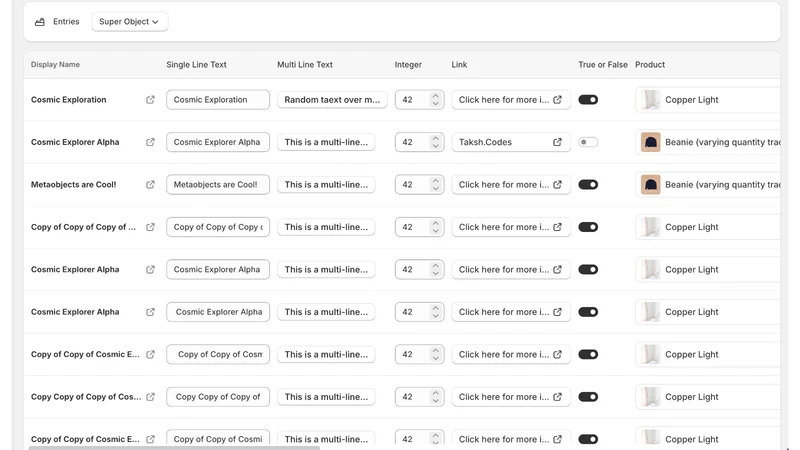Click the True or False column header

[603, 65]
